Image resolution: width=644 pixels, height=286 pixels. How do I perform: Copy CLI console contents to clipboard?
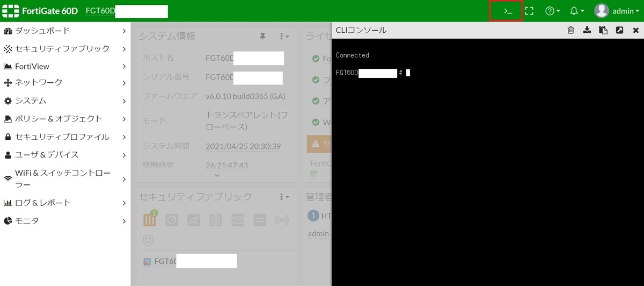[603, 30]
